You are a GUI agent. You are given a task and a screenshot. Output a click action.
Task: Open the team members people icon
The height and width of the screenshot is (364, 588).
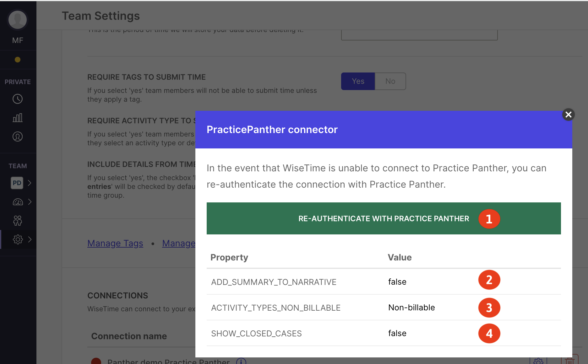coord(18,221)
